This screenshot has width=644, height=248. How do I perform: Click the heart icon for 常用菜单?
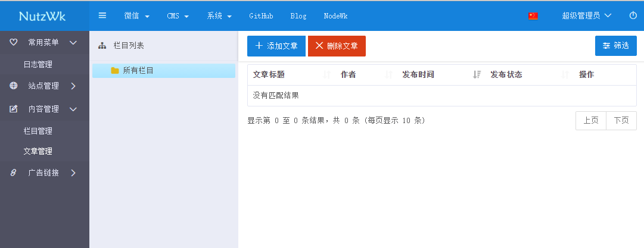14,42
